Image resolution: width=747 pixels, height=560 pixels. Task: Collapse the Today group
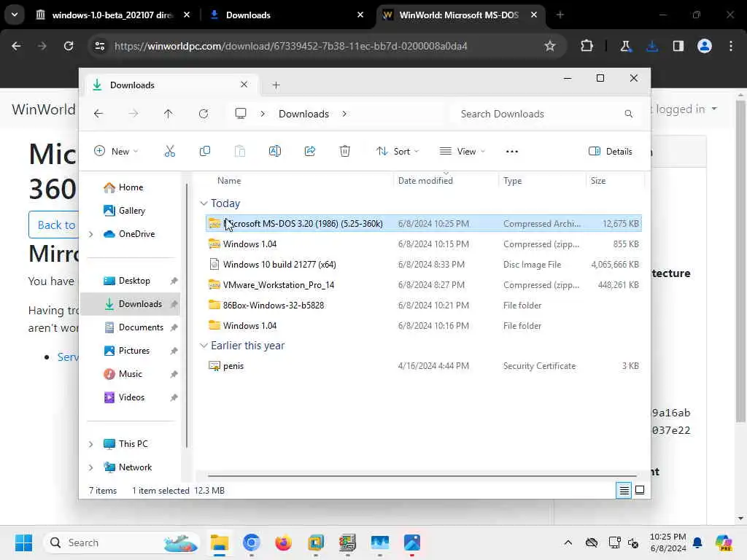(204, 203)
